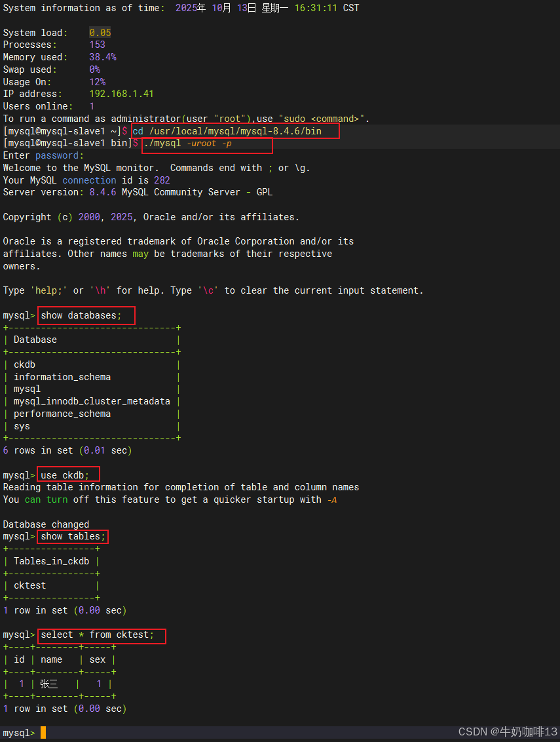Click the Tables_in_ckdb header

(x=51, y=561)
